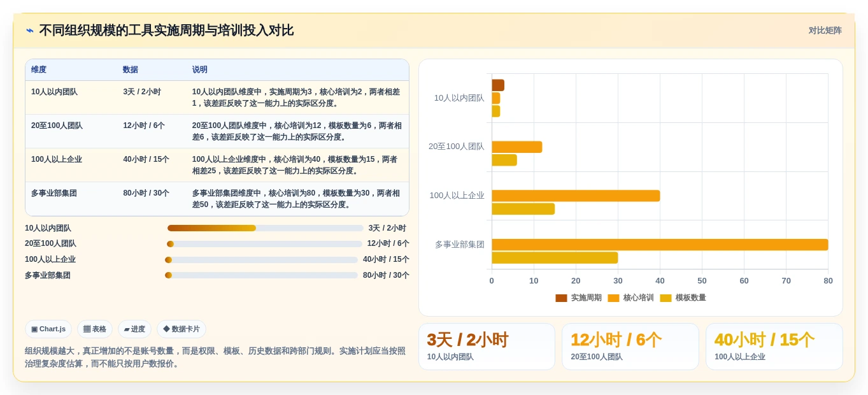Click the blue icon beside the title
This screenshot has width=868, height=395.
30,31
